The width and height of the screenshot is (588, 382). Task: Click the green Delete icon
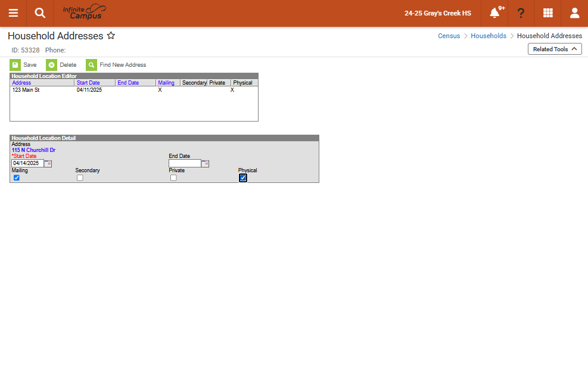pos(52,65)
